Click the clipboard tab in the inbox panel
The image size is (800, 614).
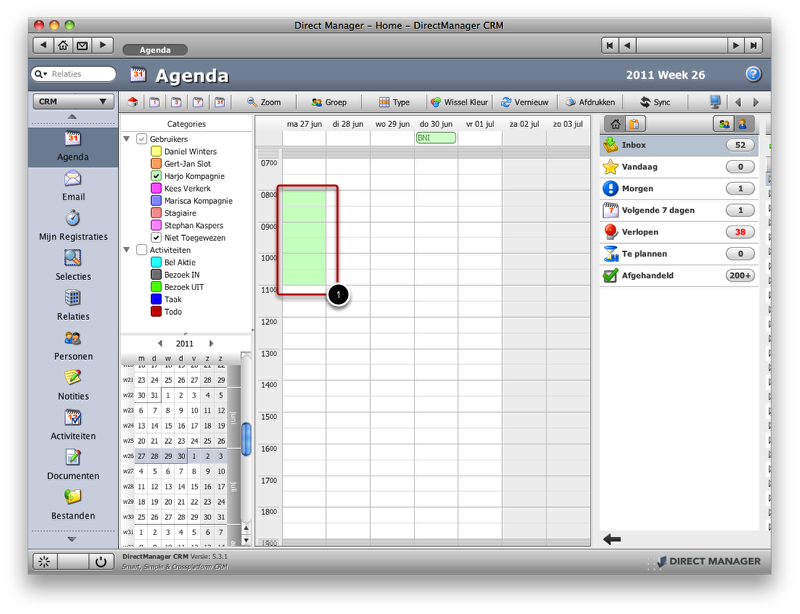coord(635,124)
